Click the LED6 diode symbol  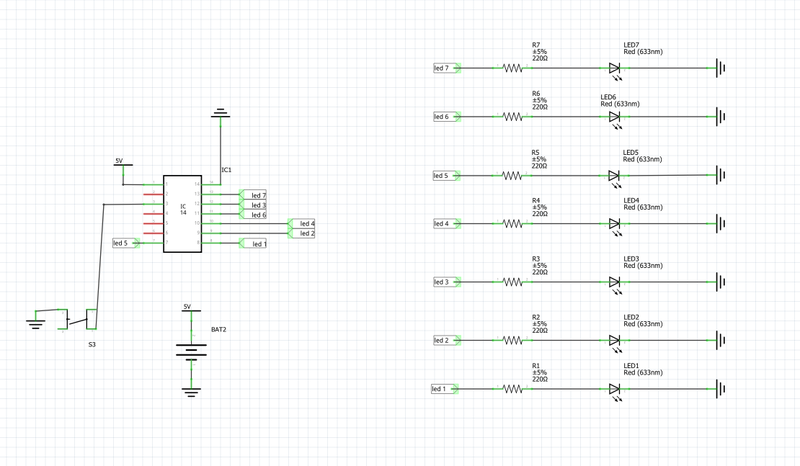[x=615, y=117]
